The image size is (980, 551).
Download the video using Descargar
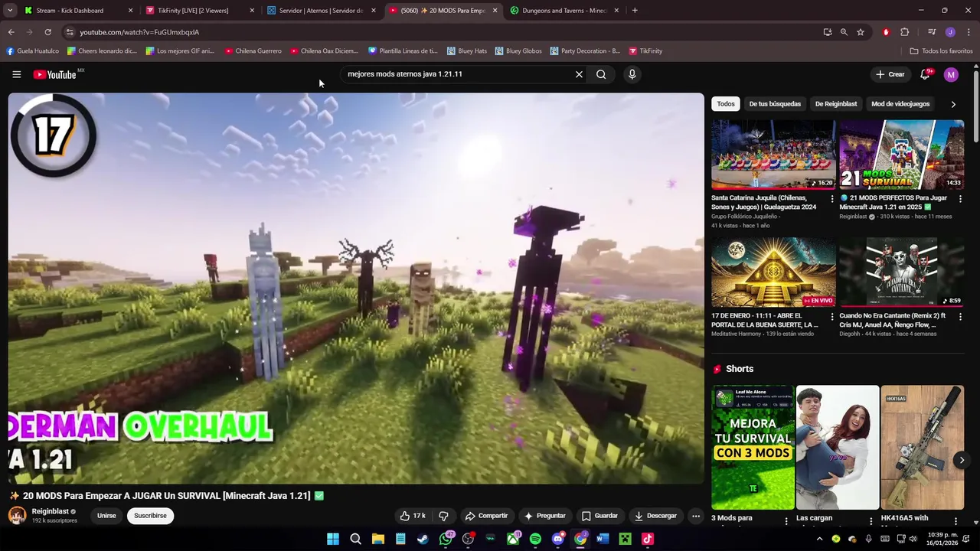coord(655,516)
